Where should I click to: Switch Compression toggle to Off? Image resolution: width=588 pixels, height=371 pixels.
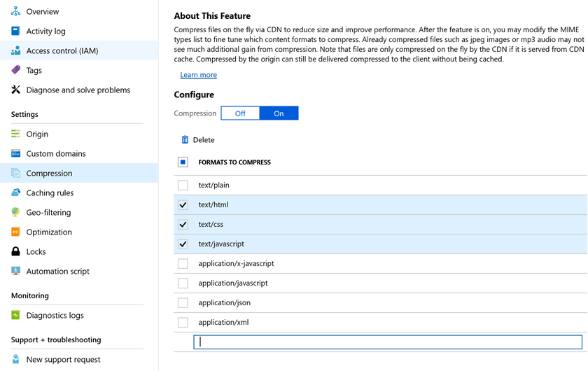[x=240, y=113]
